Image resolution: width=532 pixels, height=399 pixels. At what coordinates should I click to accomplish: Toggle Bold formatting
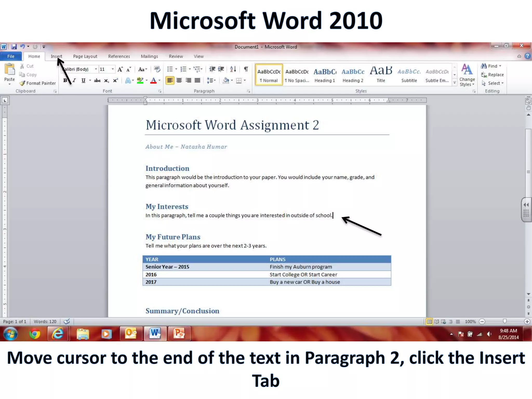[65, 81]
